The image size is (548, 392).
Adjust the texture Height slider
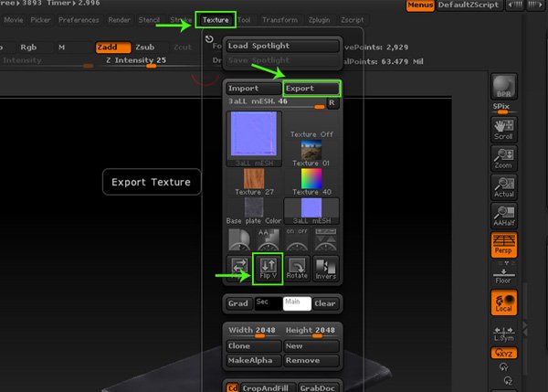(311, 331)
